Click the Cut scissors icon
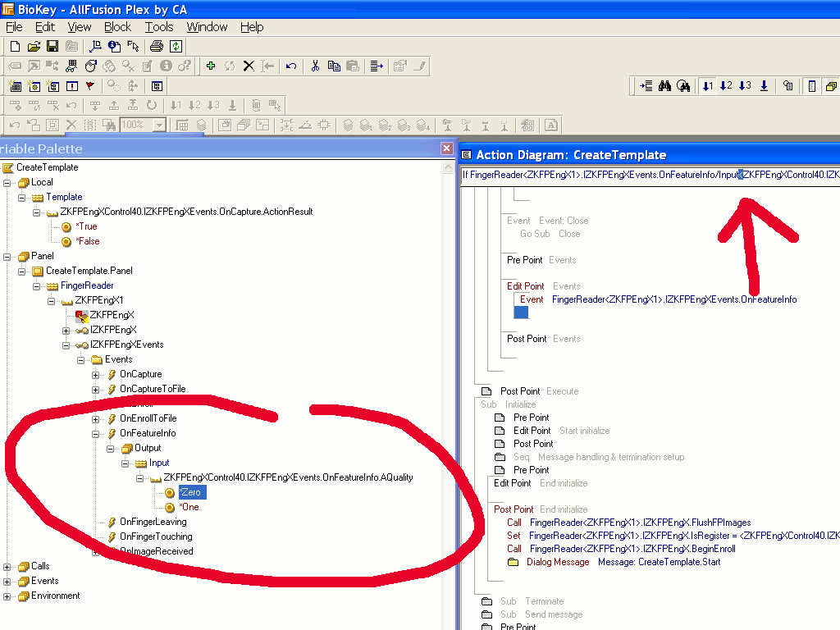 (314, 66)
